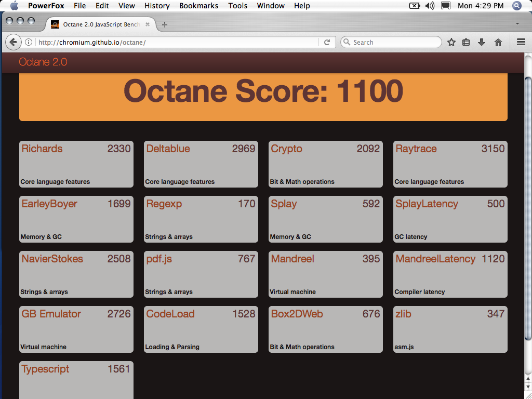The width and height of the screenshot is (532, 399).
Task: Open the View menu
Action: click(x=127, y=6)
